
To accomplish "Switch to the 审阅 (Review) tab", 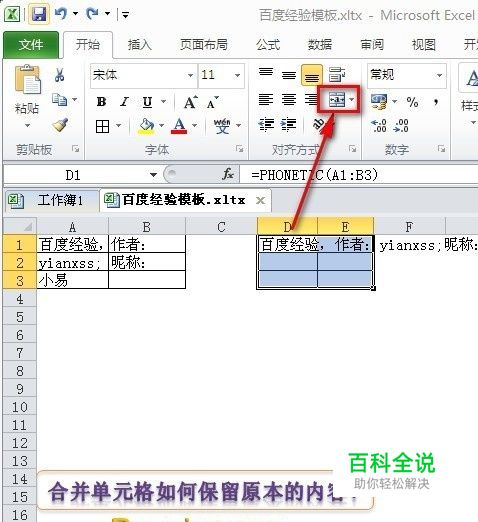I will pyautogui.click(x=372, y=45).
